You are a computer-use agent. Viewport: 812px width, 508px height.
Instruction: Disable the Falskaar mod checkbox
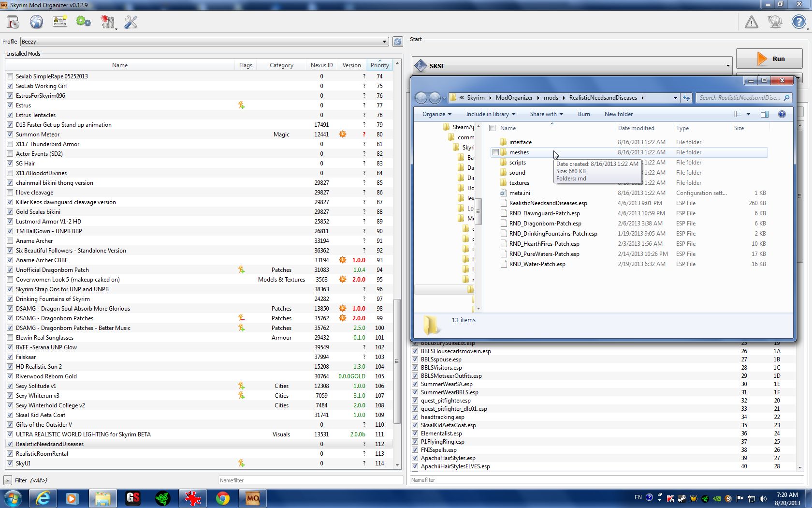coord(10,357)
